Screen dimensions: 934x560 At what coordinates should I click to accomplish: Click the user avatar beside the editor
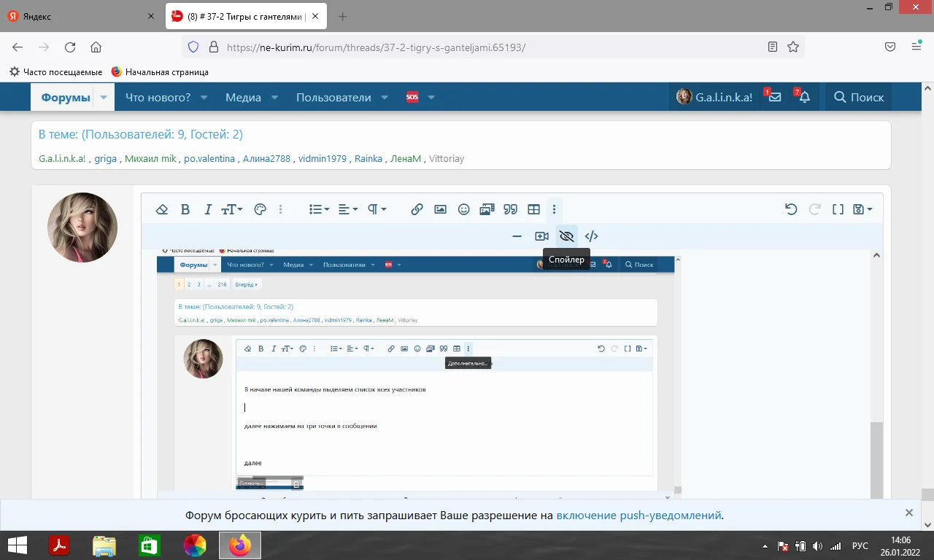tap(82, 227)
